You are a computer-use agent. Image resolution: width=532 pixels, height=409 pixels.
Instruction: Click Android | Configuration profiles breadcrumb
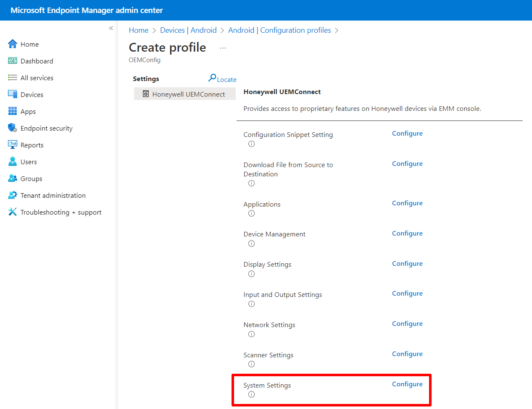click(279, 30)
